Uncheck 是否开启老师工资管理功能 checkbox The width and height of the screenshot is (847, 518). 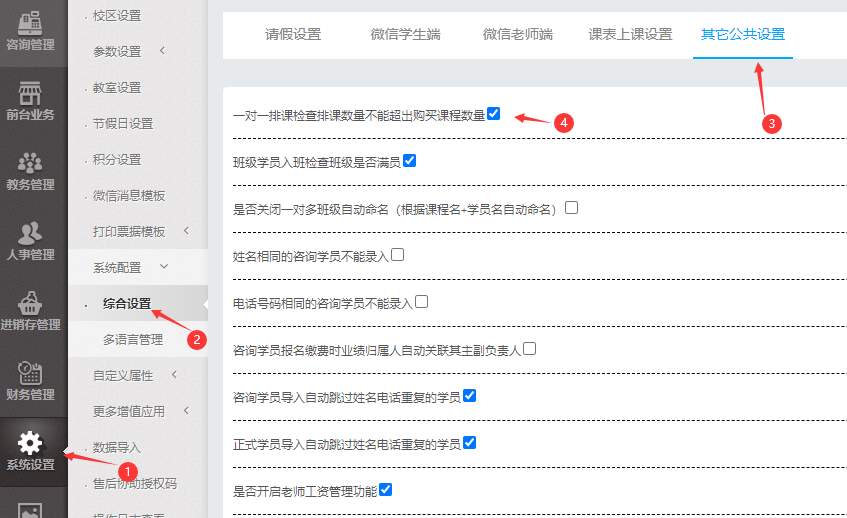[x=385, y=489]
